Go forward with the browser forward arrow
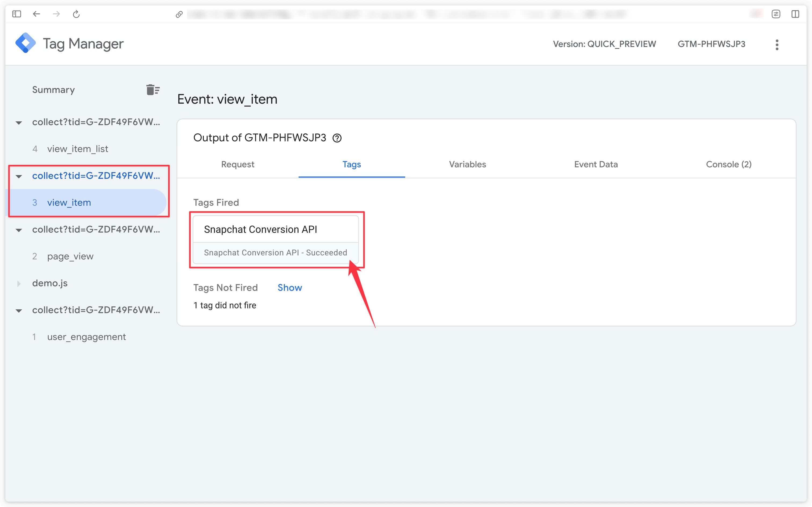 [56, 14]
